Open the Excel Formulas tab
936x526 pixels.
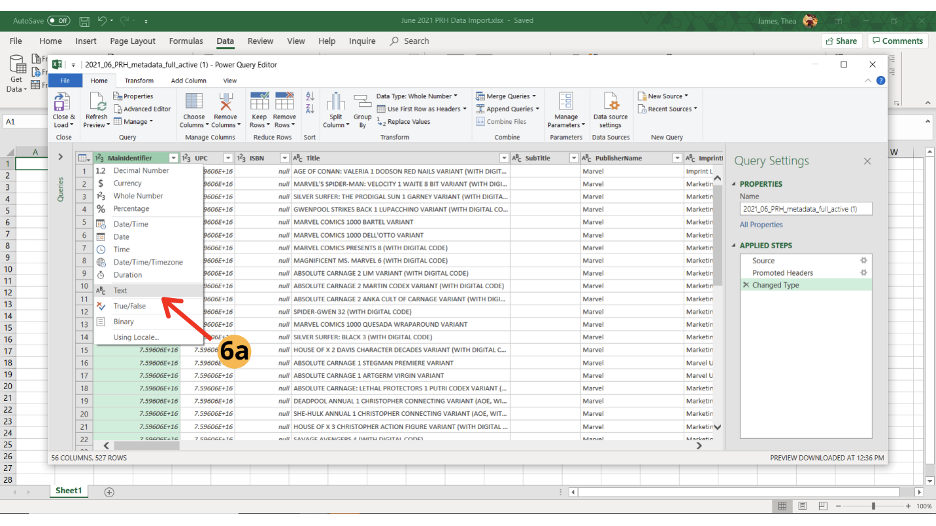coord(186,41)
